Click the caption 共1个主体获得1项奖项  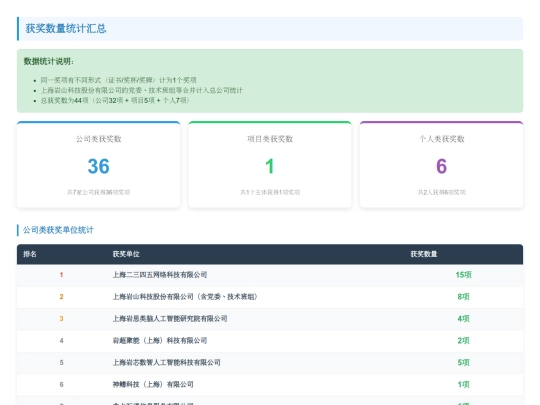pyautogui.click(x=270, y=192)
